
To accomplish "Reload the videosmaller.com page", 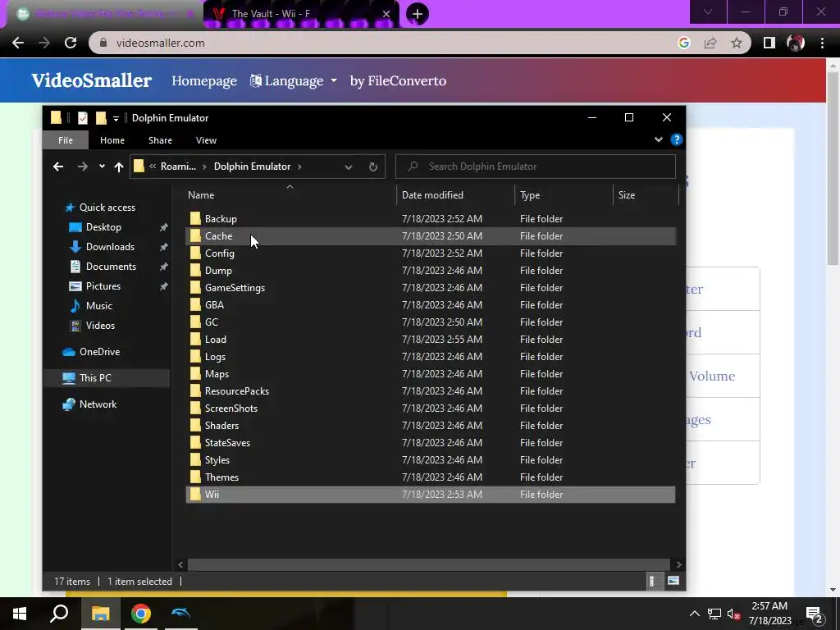I will pyautogui.click(x=71, y=43).
